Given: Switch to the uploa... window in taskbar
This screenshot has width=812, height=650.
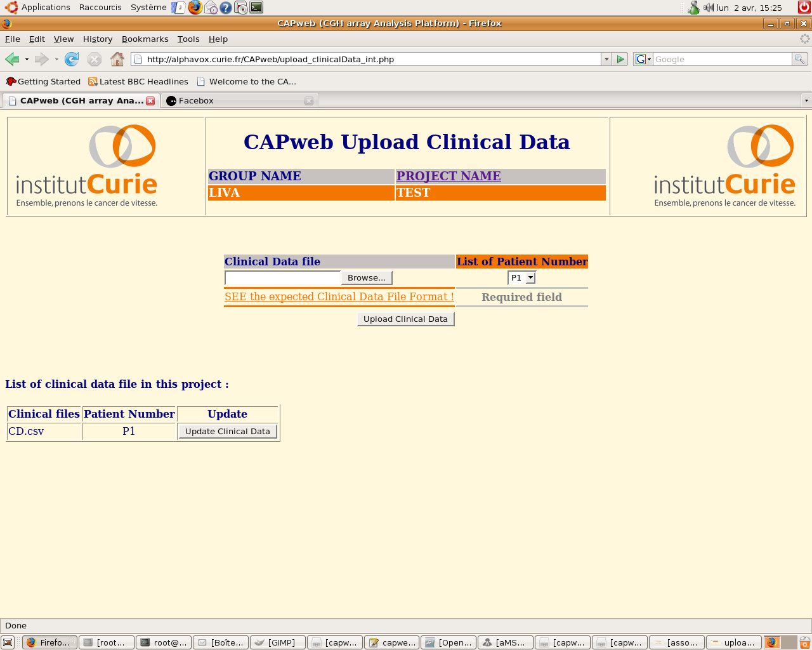Looking at the screenshot, I should [734, 642].
